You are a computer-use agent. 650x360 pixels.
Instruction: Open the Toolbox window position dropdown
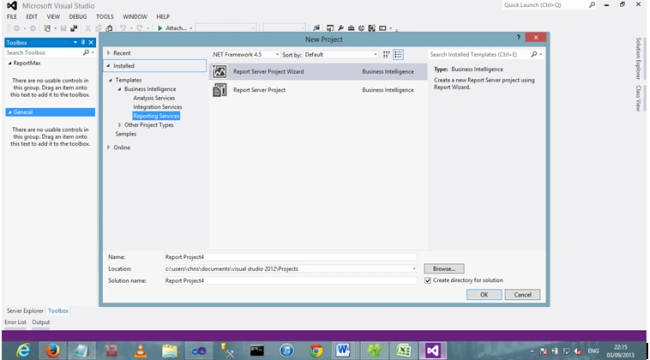click(x=75, y=42)
